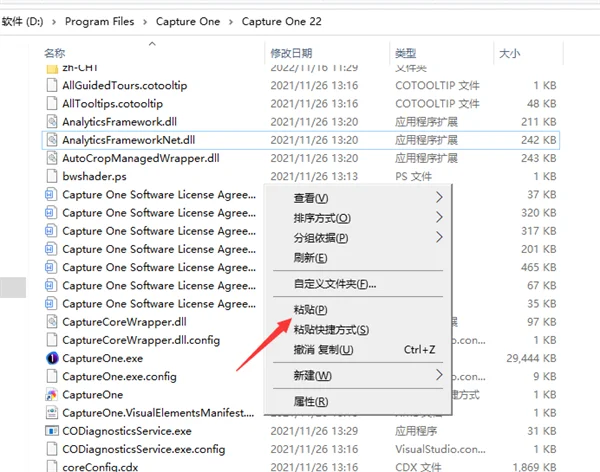Click the Capture One 22 breadcrumb
Viewport: 600px width, 472px height.
pyautogui.click(x=282, y=21)
